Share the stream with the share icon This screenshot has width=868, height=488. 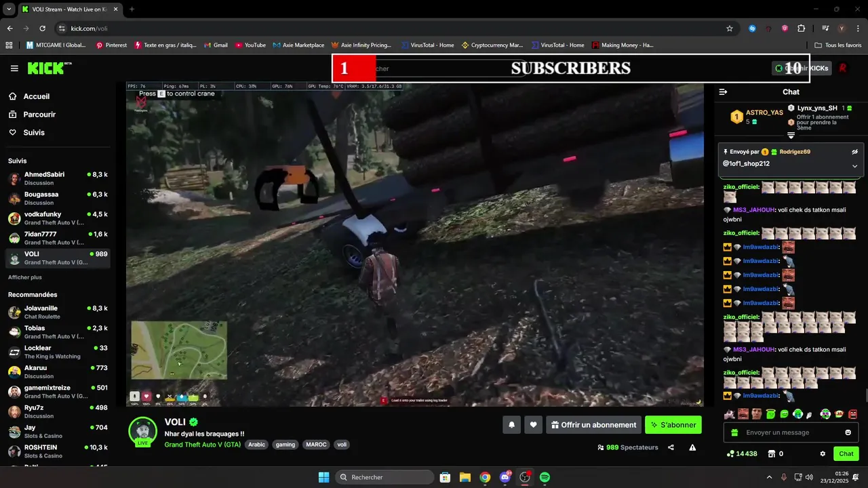click(671, 447)
